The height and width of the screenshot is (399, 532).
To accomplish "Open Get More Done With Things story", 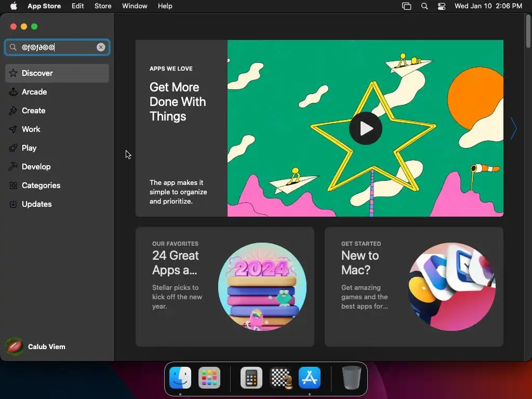I will tap(178, 102).
